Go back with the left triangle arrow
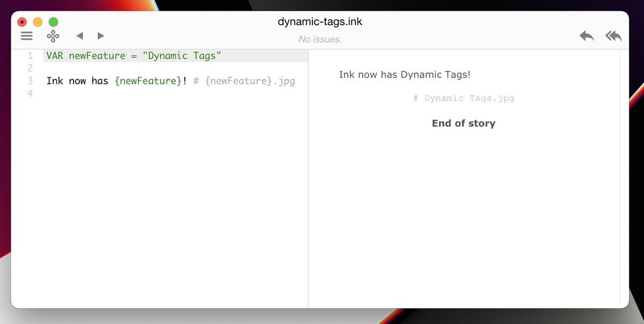 click(x=79, y=36)
